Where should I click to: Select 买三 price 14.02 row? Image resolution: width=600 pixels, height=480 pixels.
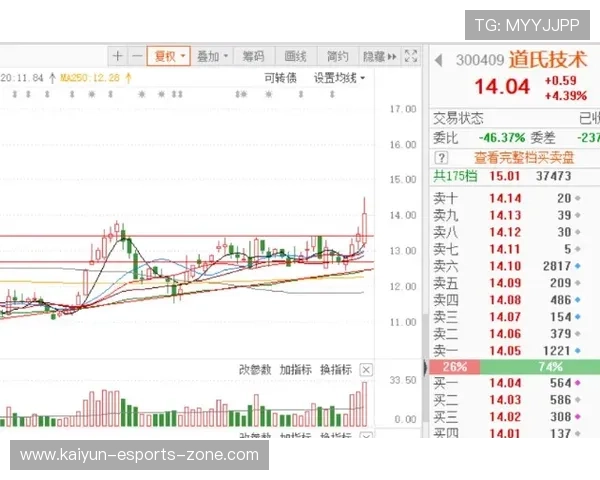[x=515, y=416]
